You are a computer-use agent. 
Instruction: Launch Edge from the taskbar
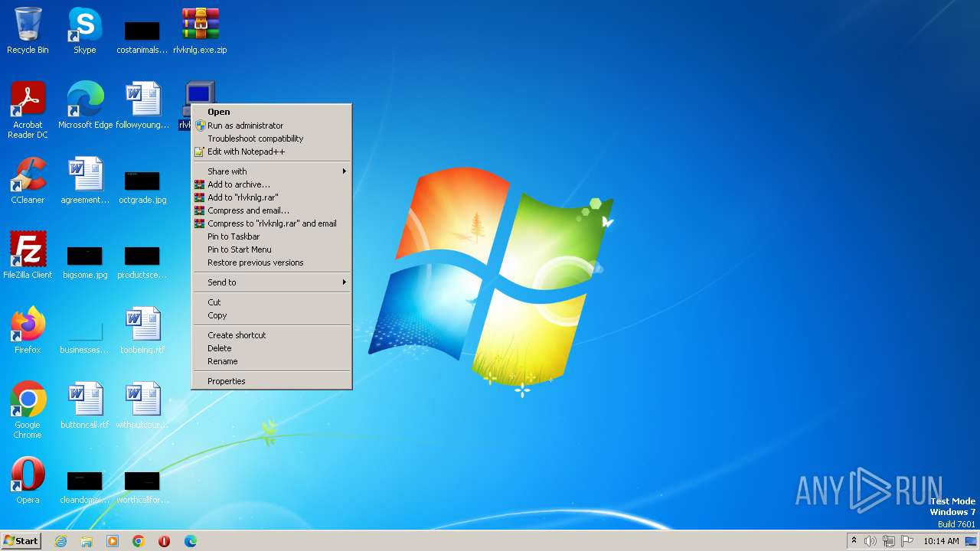(x=191, y=541)
